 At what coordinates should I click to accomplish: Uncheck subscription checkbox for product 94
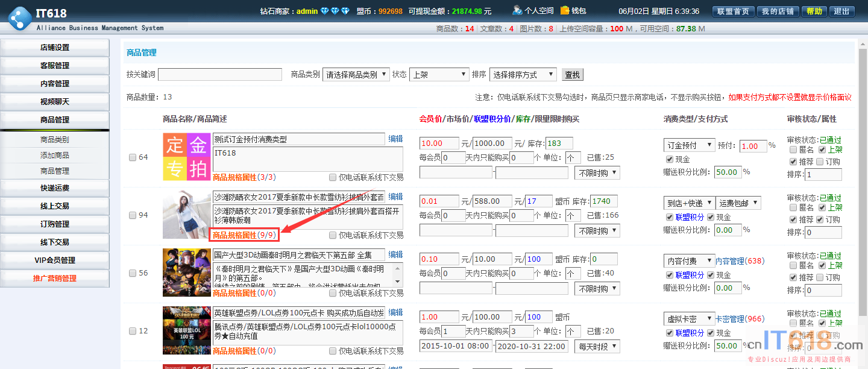(x=820, y=219)
